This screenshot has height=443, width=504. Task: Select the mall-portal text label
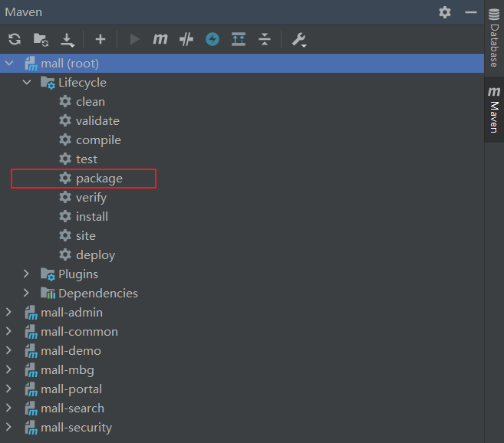tap(71, 389)
